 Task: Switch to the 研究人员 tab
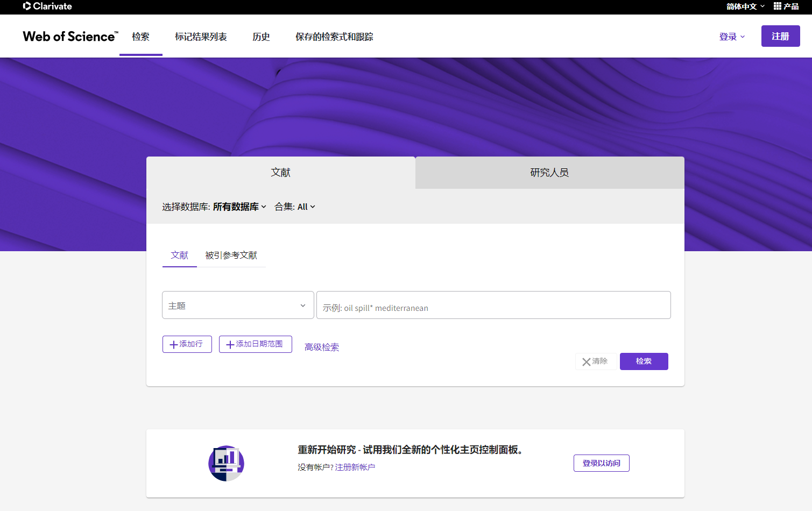pyautogui.click(x=549, y=173)
